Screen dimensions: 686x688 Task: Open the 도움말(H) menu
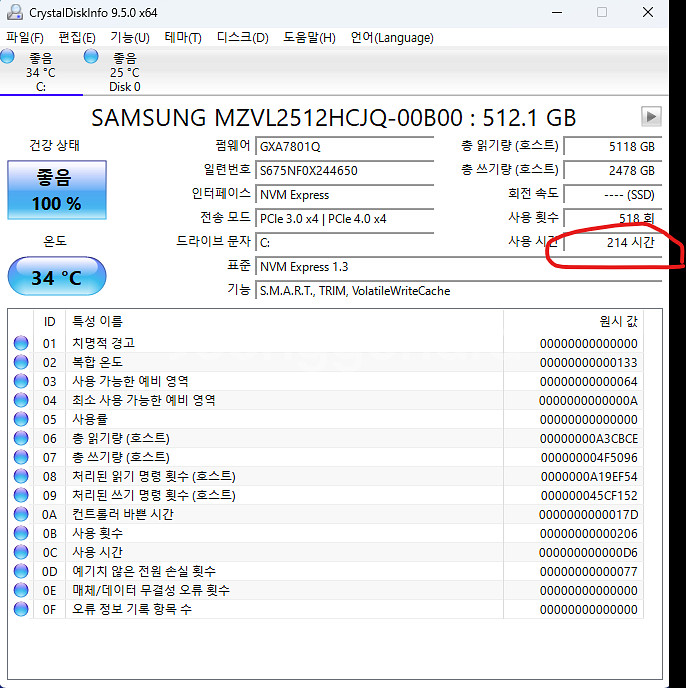[309, 38]
